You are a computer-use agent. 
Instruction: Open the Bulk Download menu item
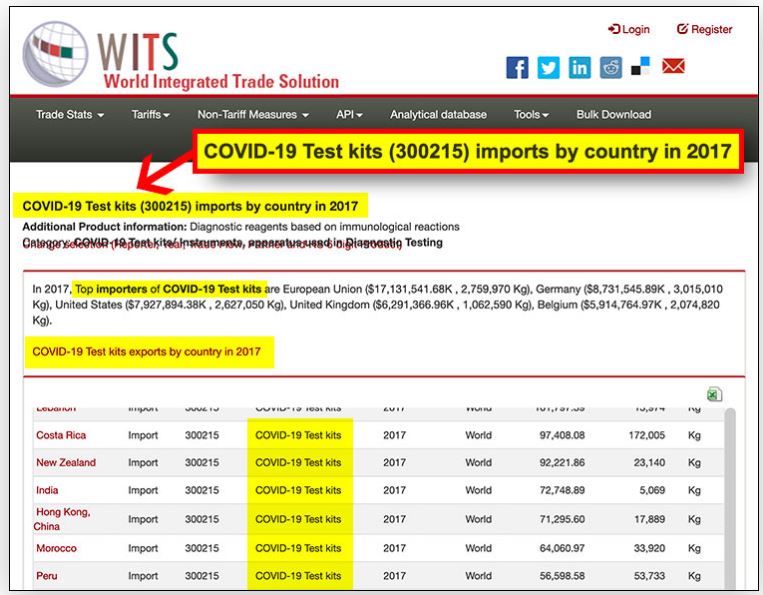coord(614,114)
